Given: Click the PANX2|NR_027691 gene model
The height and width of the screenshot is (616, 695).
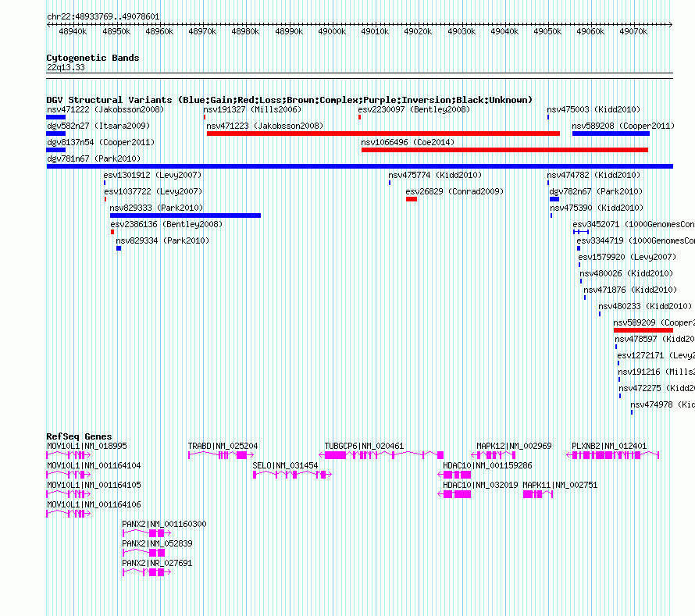Looking at the screenshot, I should pos(147,572).
